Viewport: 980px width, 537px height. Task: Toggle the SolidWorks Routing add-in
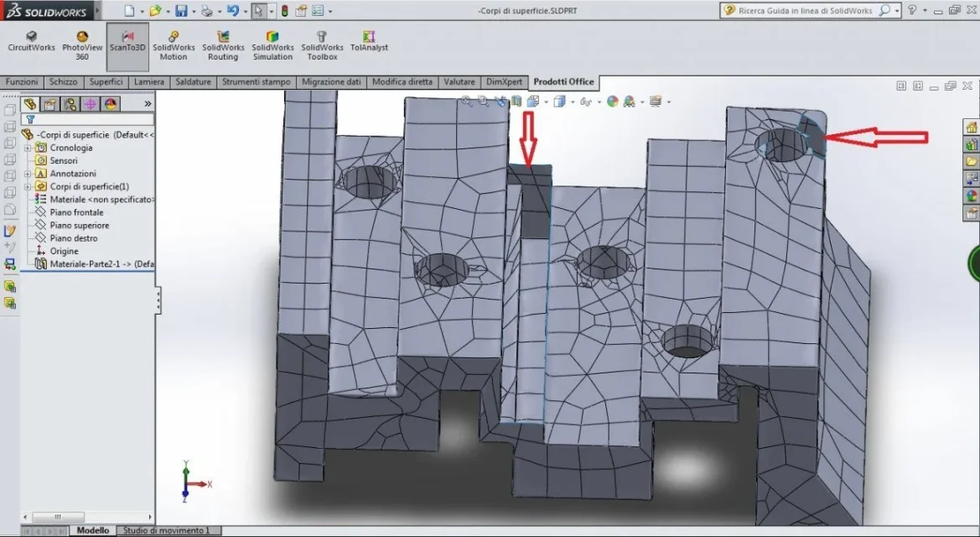coord(223,42)
